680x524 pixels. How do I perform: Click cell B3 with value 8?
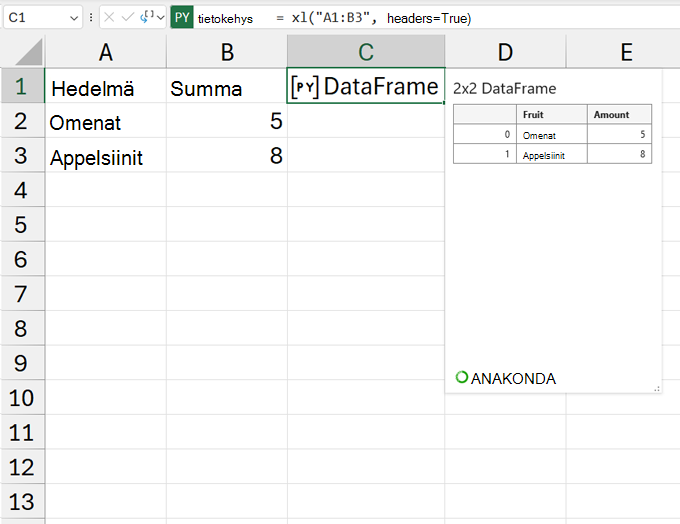pyautogui.click(x=227, y=156)
